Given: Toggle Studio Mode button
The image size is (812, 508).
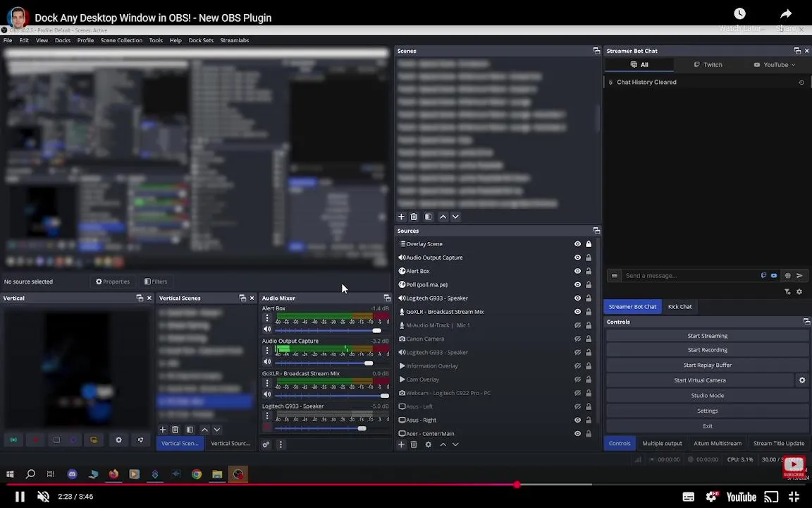Looking at the screenshot, I should tap(708, 396).
